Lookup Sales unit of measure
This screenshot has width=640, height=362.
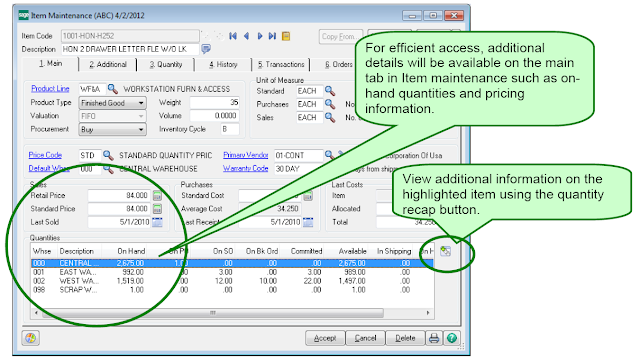coord(330,118)
